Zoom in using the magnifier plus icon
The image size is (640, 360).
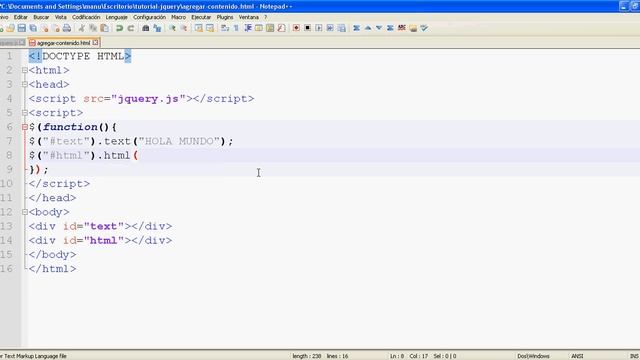(x=172, y=28)
